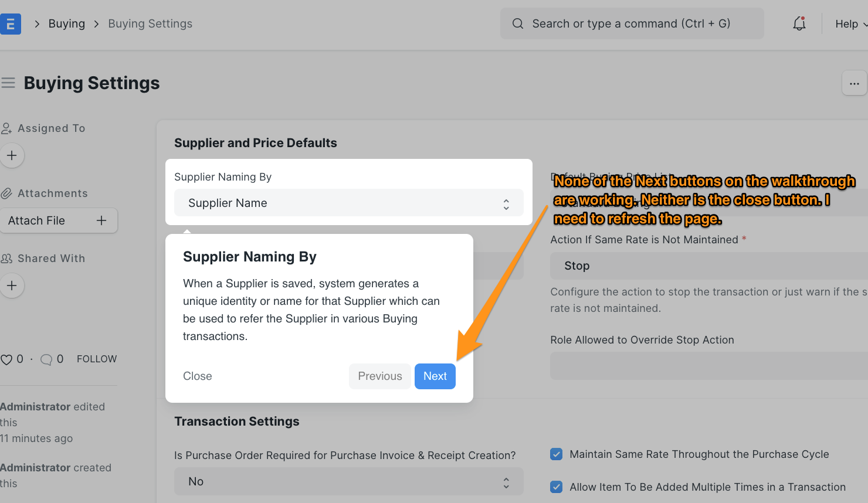This screenshot has height=503, width=868.
Task: Click the Assigned To person icon
Action: pyautogui.click(x=6, y=128)
